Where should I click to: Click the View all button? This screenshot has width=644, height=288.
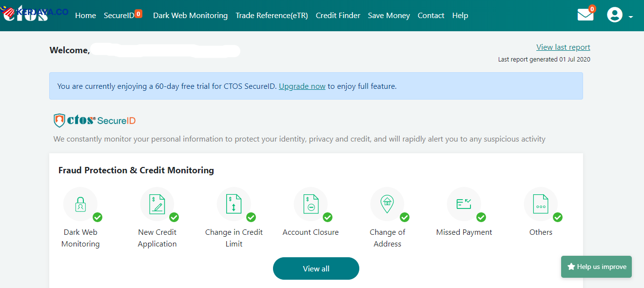[x=316, y=268]
